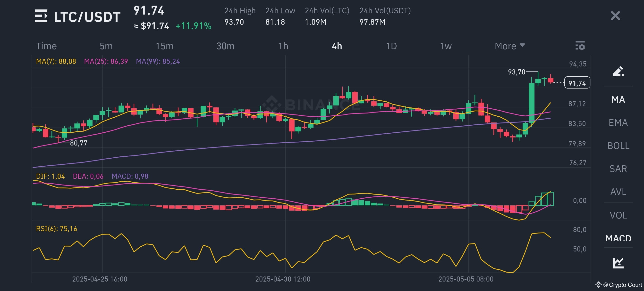Viewport: 644px width, 291px height.
Task: Select the 15m interval
Action: coord(164,46)
